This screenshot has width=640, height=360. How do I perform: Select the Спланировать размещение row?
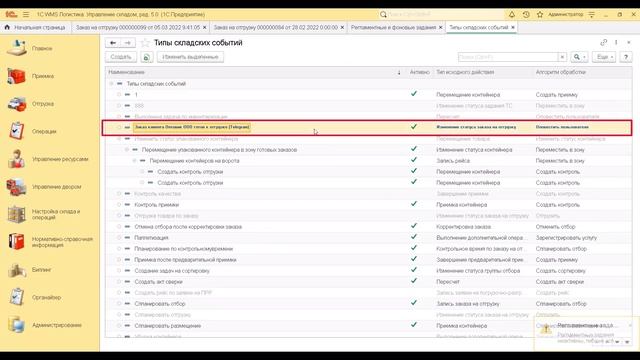(x=368, y=326)
